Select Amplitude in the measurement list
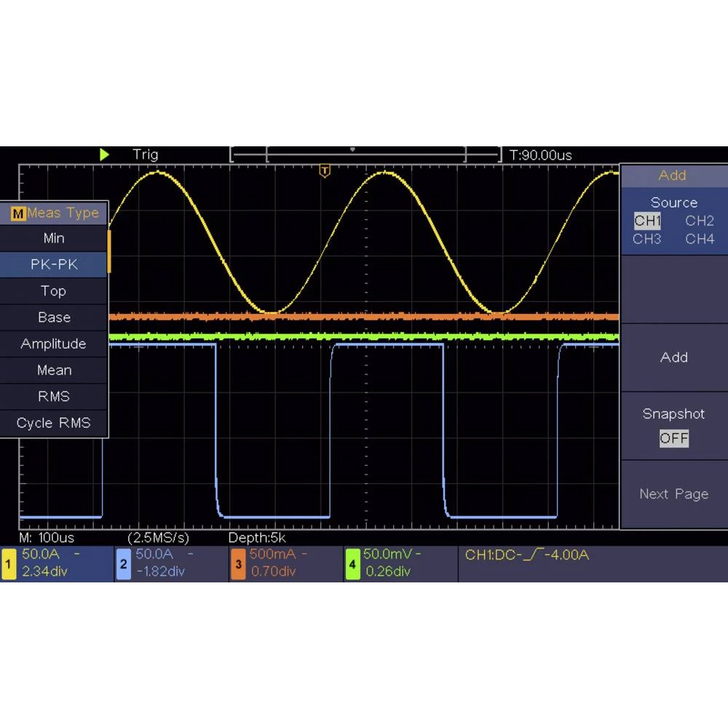This screenshot has width=728, height=728. 54,344
